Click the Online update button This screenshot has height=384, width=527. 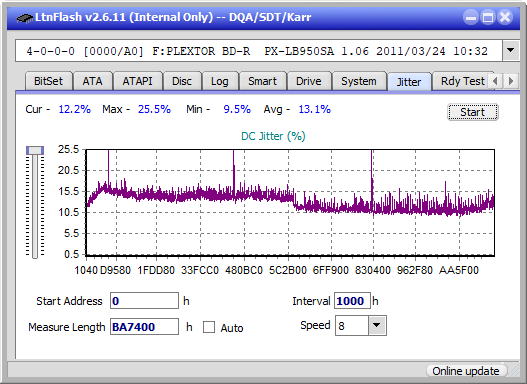[x=466, y=371]
